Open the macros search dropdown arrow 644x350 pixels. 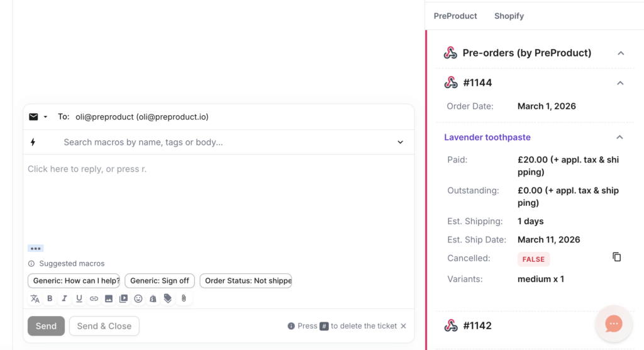[401, 142]
